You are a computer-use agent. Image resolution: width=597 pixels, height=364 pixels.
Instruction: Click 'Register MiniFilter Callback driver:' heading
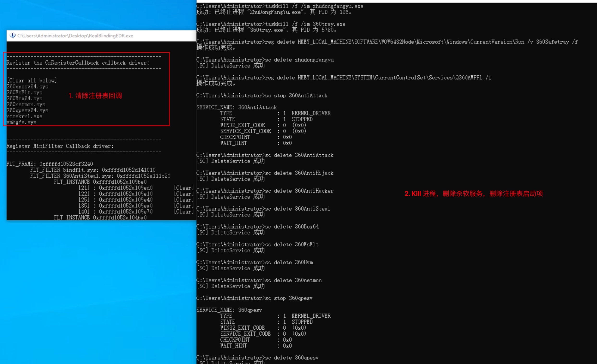(x=60, y=146)
